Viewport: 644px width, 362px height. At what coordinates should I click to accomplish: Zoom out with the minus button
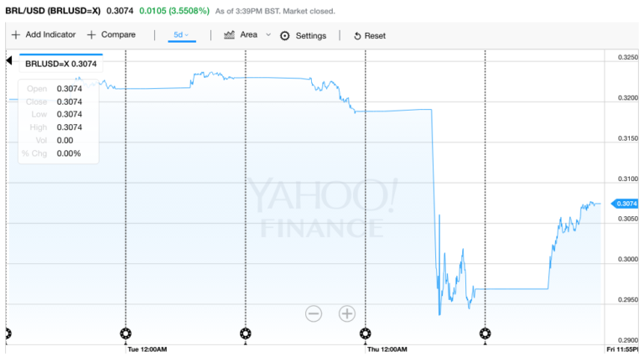tap(314, 313)
